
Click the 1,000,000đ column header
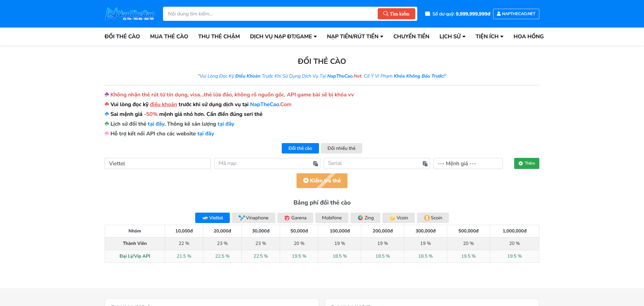(515, 231)
